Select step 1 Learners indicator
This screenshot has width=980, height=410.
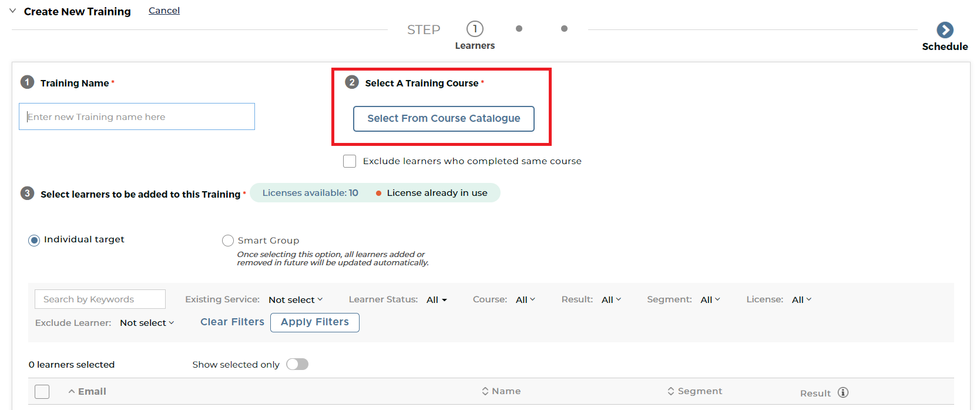pos(475,28)
